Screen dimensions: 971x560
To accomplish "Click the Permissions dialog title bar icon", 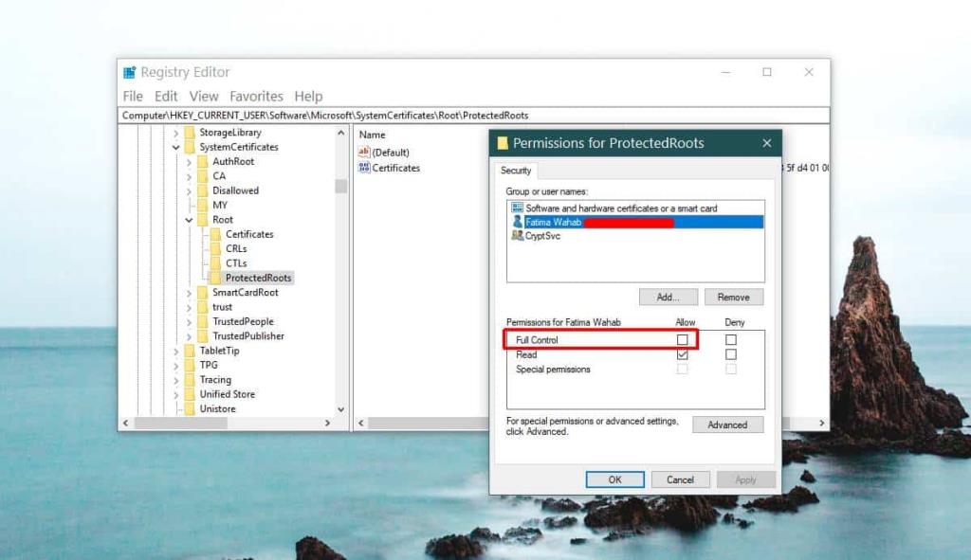I will [504, 143].
